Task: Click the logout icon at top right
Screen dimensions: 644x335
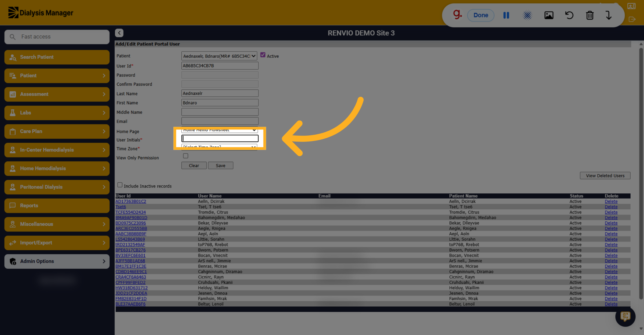Action: coord(632,19)
